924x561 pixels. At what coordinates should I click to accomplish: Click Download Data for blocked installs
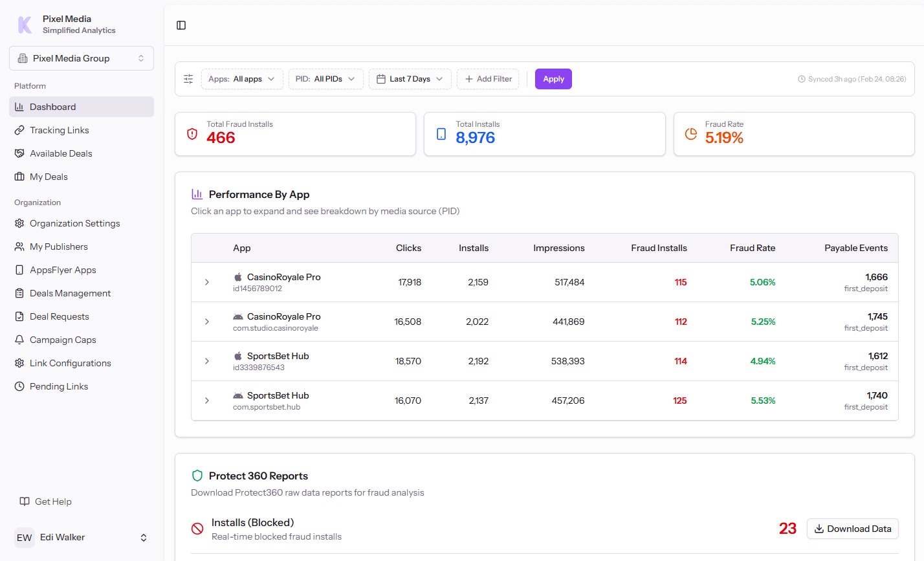click(x=852, y=529)
